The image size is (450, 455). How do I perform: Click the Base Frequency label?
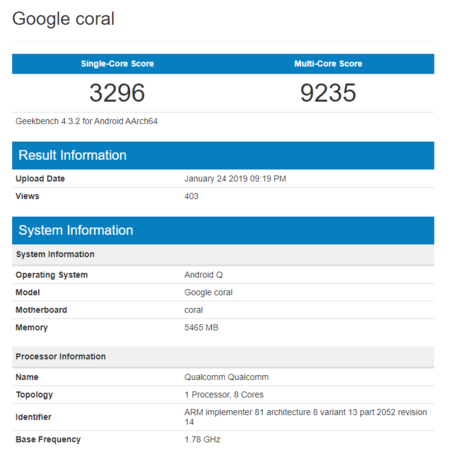click(x=48, y=439)
